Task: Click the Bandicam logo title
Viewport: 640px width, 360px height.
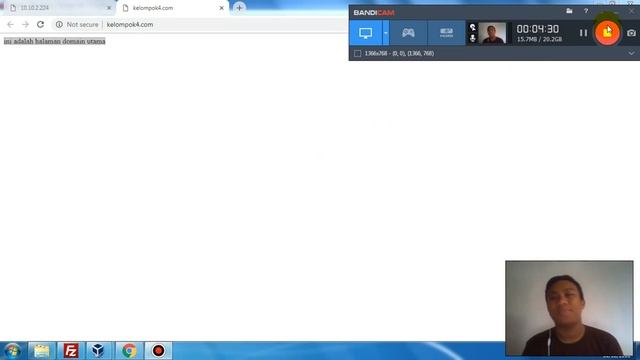Action: pyautogui.click(x=374, y=13)
